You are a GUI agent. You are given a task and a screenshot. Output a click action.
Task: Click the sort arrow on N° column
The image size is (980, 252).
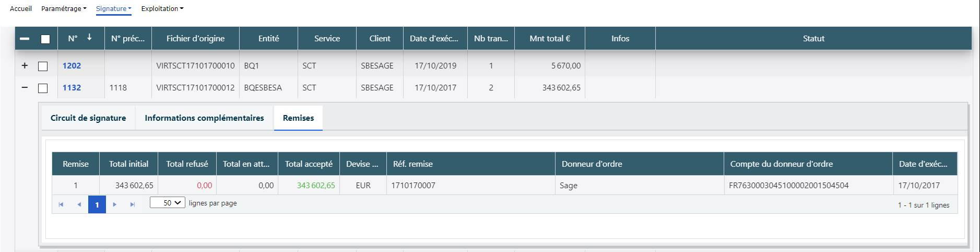tap(89, 38)
